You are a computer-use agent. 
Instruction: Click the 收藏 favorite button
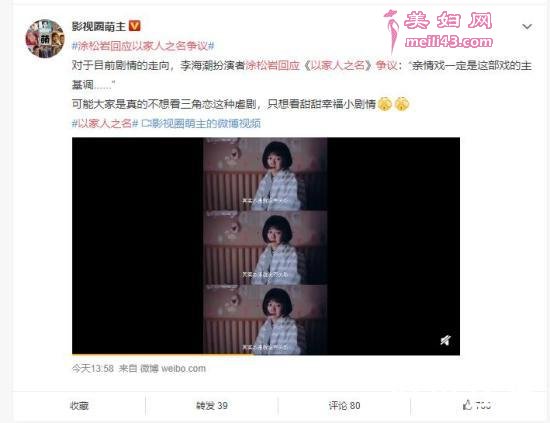click(79, 406)
